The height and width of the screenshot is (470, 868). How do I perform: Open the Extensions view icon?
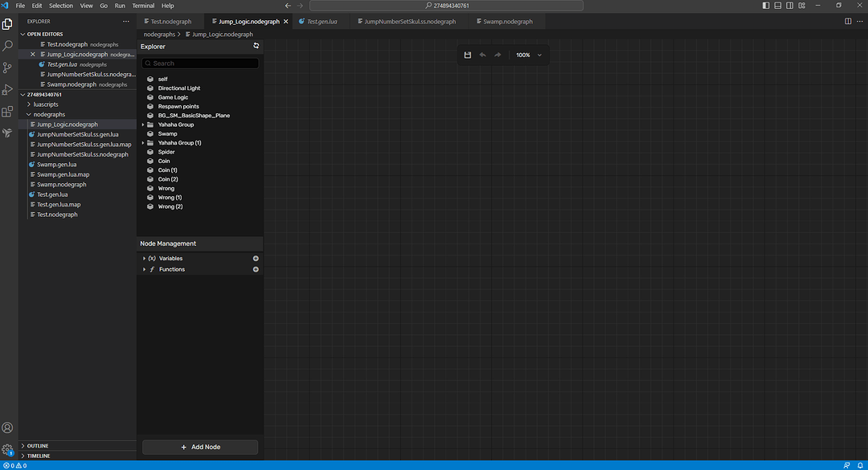pyautogui.click(x=7, y=112)
